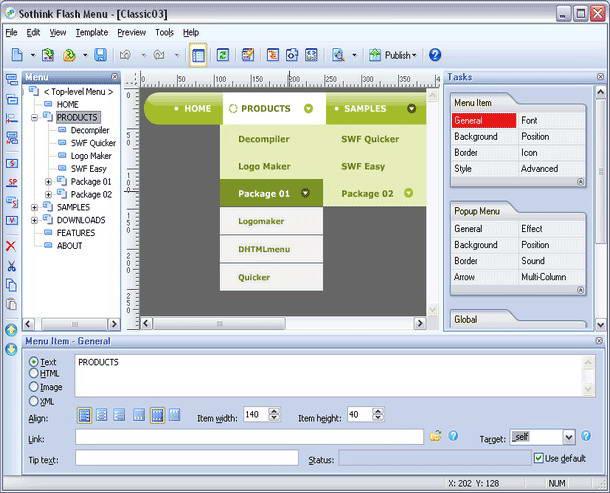Collapse the Menu Item task group
Viewport: 610px width, 493px height.
580,182
